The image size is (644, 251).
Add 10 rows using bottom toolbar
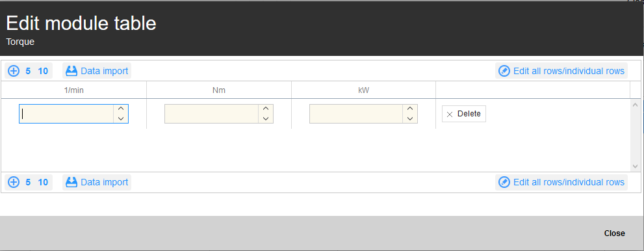43,182
